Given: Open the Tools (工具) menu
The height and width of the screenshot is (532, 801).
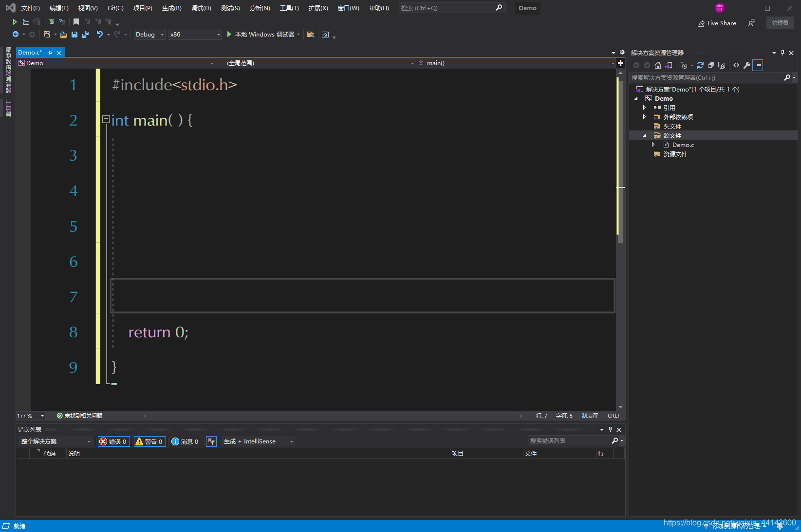Looking at the screenshot, I should (x=289, y=8).
